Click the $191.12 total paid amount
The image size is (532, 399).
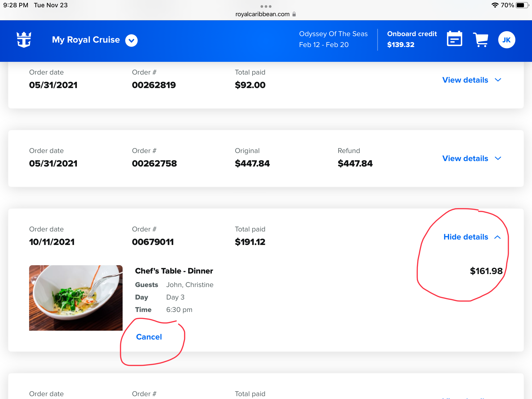pyautogui.click(x=250, y=242)
